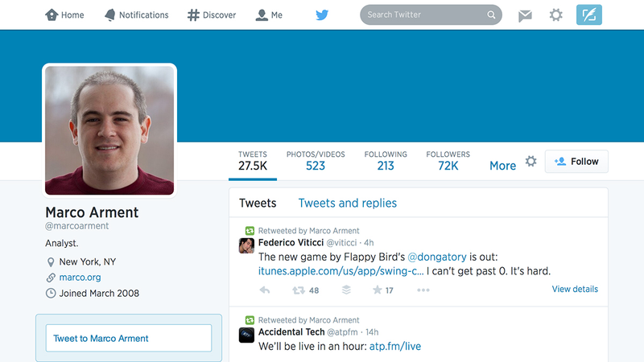Expand View details on Viticci tweet
This screenshot has height=362, width=644.
[x=575, y=290]
